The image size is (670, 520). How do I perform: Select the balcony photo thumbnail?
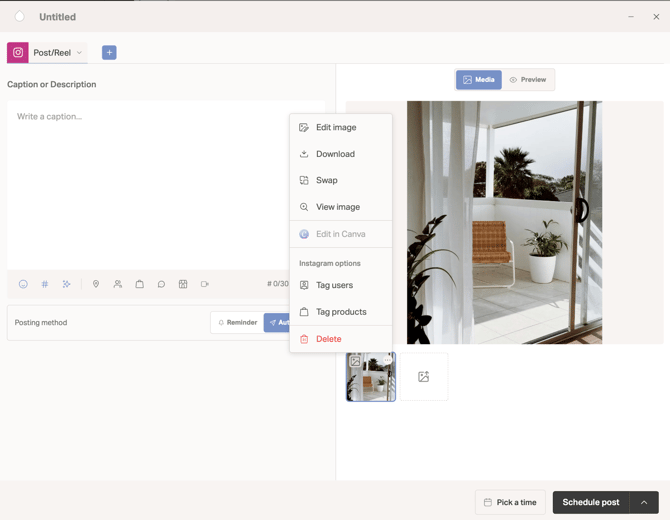370,376
